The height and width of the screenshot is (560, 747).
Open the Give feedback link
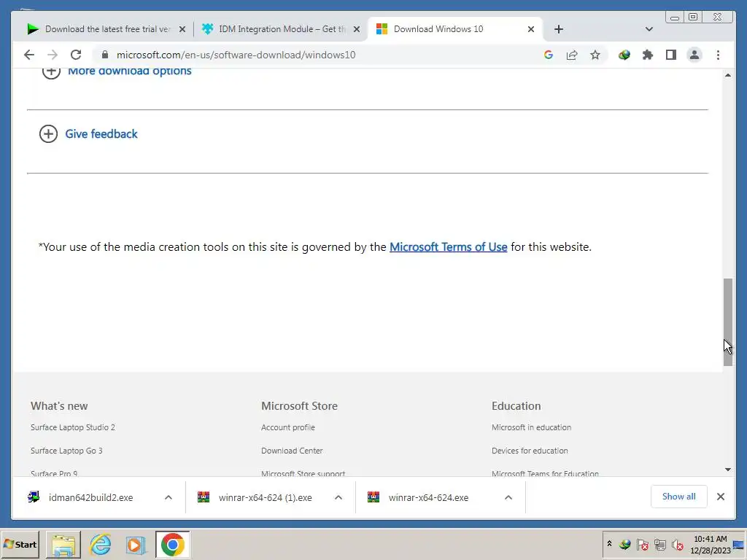[101, 134]
